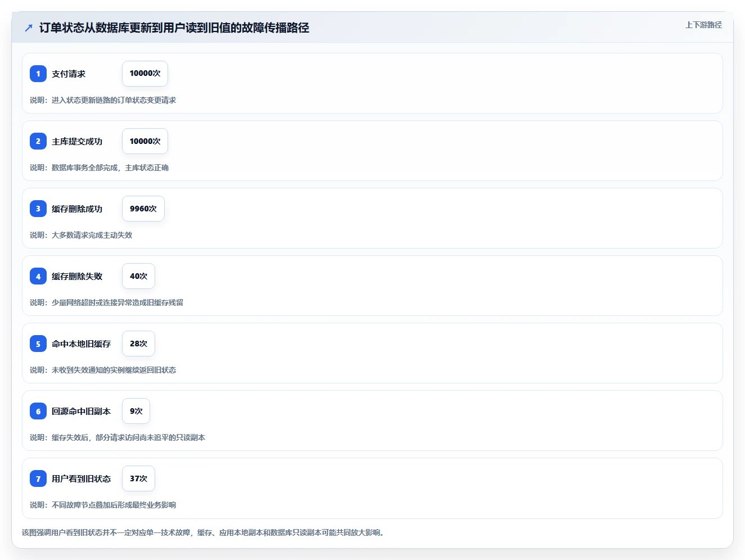Screen dimensions: 745x560
Task: Click the 缓存删除失败 step title
Action: pyautogui.click(x=77, y=276)
